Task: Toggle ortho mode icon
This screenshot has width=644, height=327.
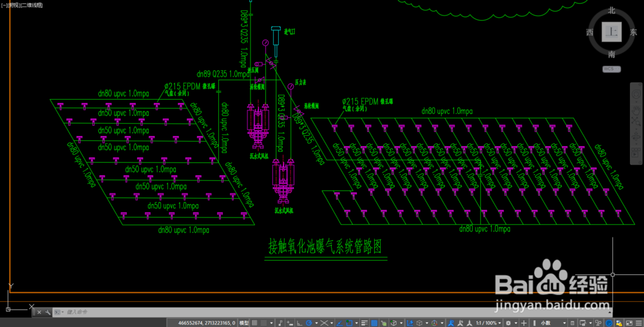Action: (299, 323)
